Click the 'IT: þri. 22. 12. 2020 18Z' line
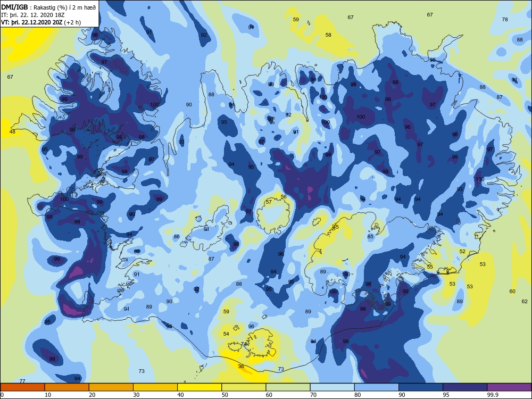Screen dimensions: 532x399 tap(32, 15)
